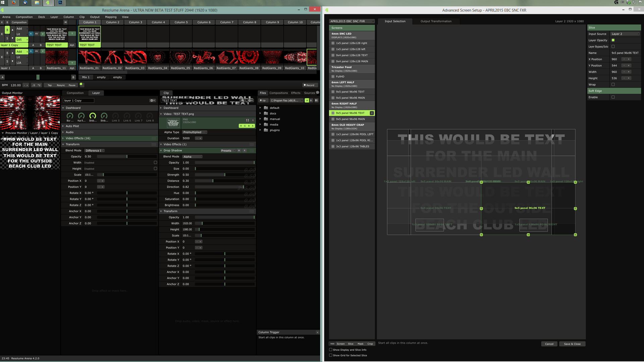The width and height of the screenshot is (644, 362).
Task: Check Show Display and Slice Info
Action: coord(331,350)
